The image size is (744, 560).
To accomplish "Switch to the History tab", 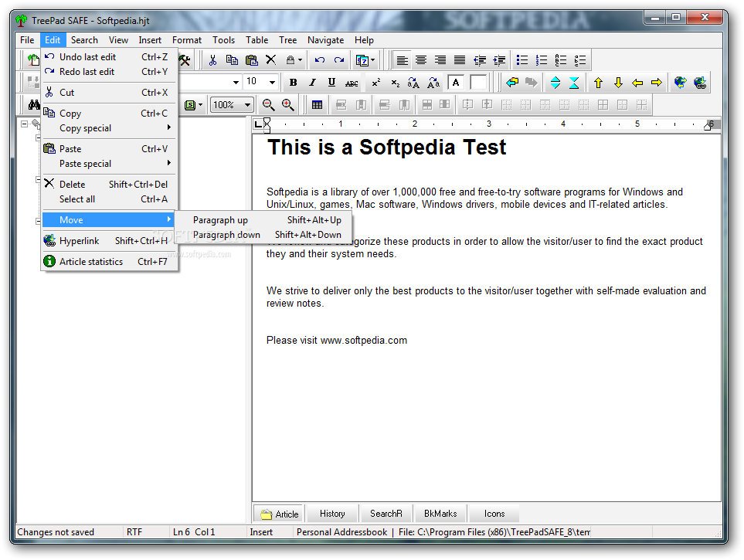I will tap(332, 514).
